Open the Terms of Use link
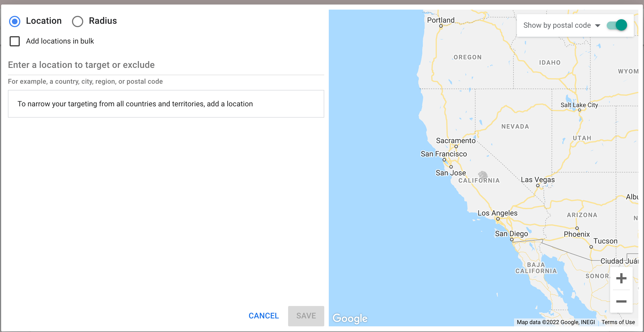This screenshot has width=644, height=332. (x=618, y=322)
